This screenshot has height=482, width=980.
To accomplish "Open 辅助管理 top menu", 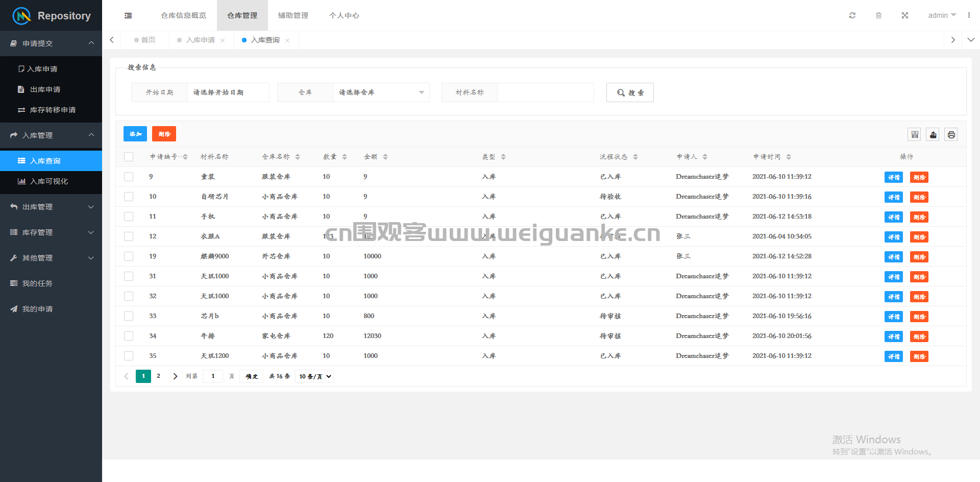I will click(x=293, y=15).
